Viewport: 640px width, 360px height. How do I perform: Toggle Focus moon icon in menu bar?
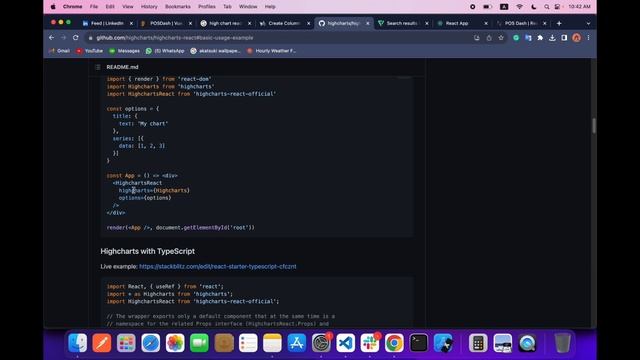coord(533,7)
